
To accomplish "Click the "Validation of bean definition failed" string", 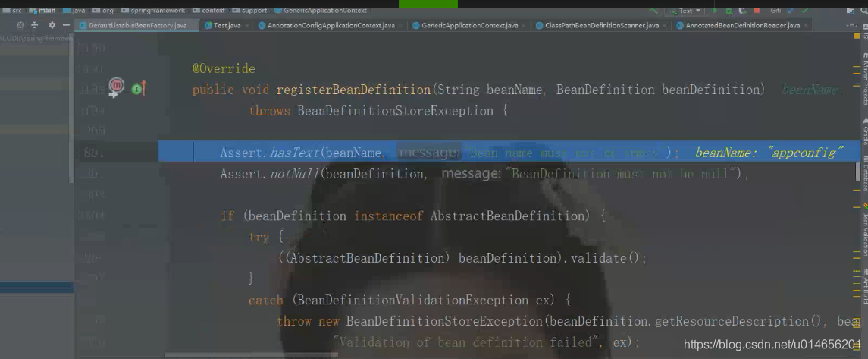I will click(x=468, y=342).
